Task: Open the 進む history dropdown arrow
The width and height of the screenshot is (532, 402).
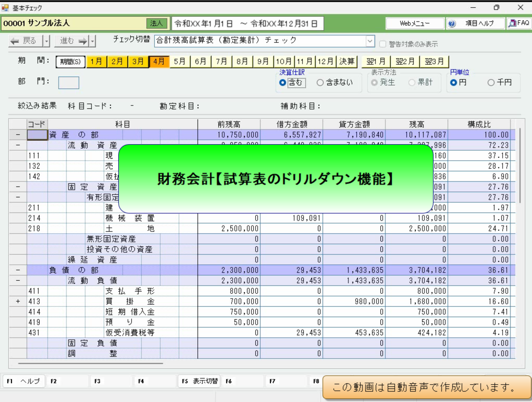Action: 92,41
